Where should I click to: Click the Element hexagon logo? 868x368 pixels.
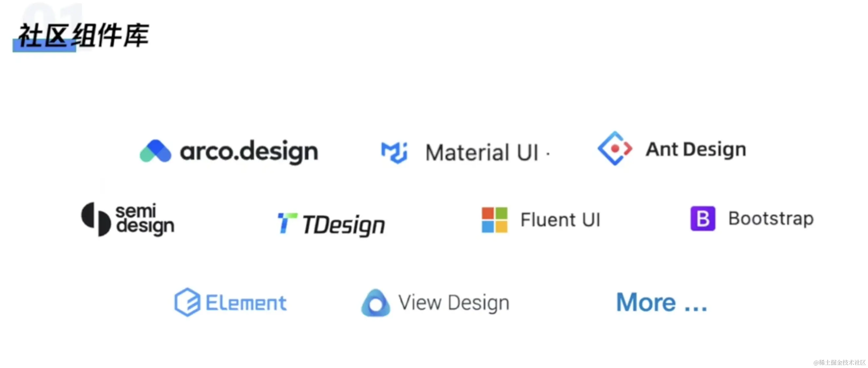[x=187, y=302]
